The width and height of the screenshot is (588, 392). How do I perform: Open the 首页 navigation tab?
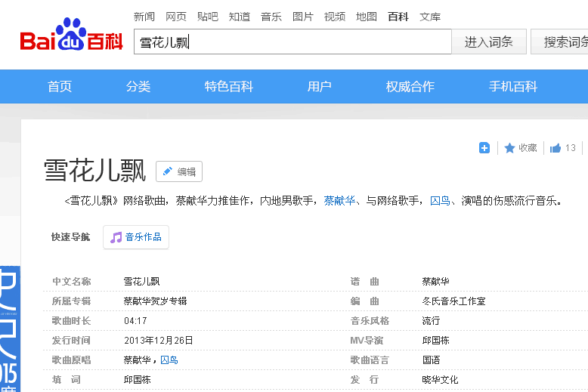coord(60,86)
